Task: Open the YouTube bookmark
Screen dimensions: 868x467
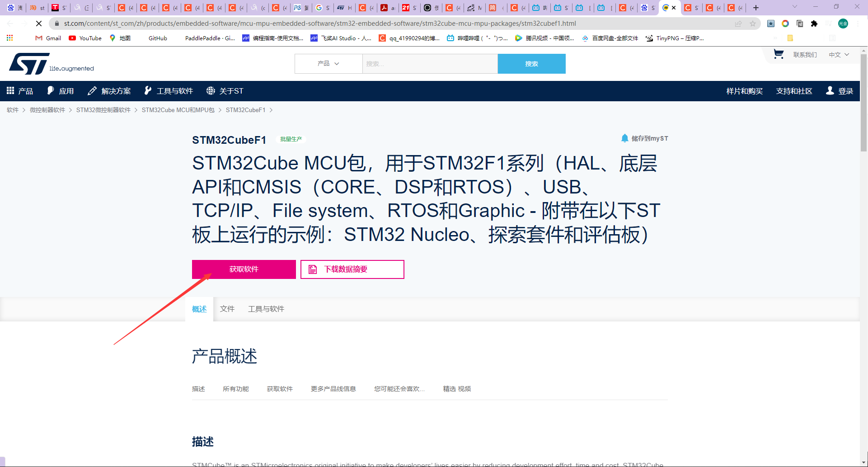Action: pos(85,38)
